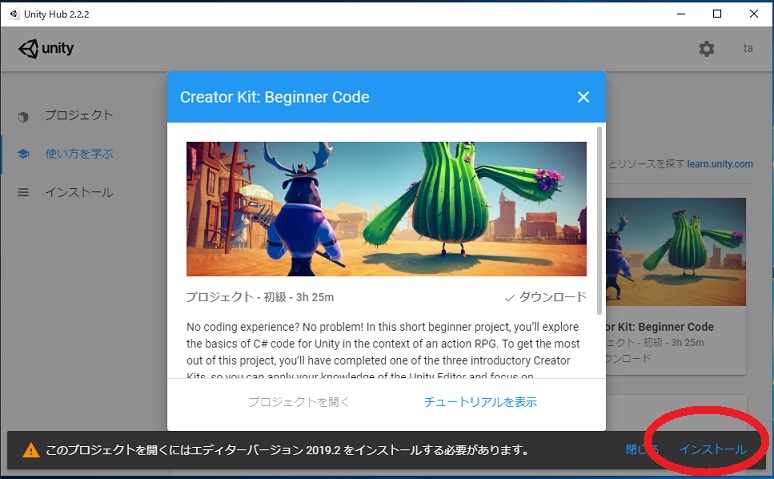Open the 'ta' account menu
The image size is (774, 479).
pos(748,48)
